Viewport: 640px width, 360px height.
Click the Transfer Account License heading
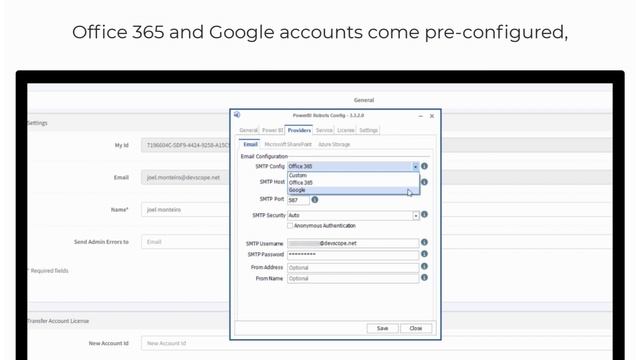58,321
